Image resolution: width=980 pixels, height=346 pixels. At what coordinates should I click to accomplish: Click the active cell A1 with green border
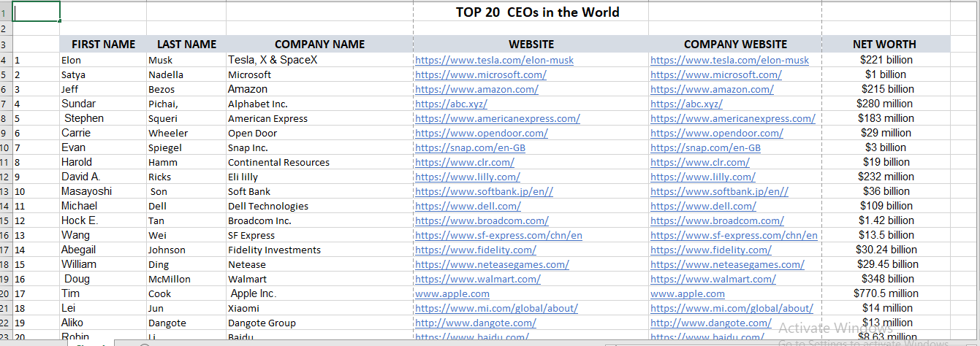pyautogui.click(x=37, y=12)
